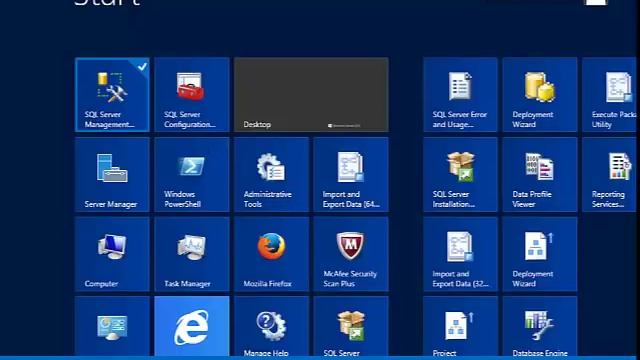
Task: Open Windows PowerShell tile
Action: coord(192,174)
